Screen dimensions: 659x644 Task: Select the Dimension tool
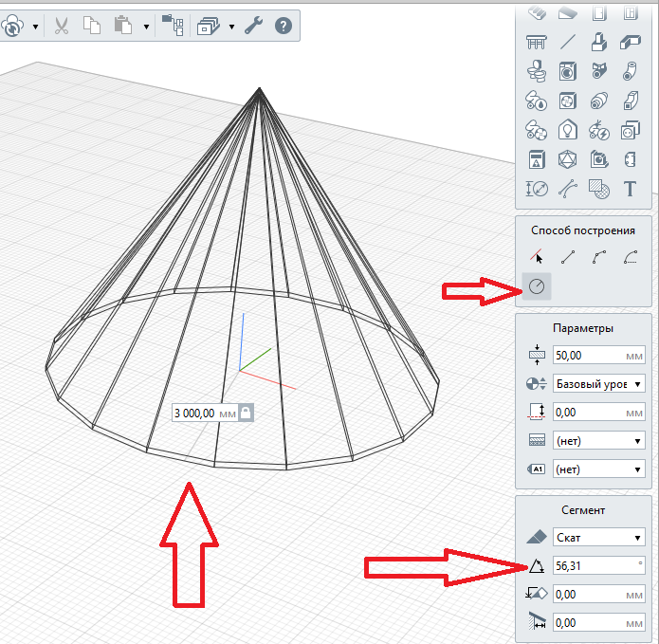[x=537, y=189]
